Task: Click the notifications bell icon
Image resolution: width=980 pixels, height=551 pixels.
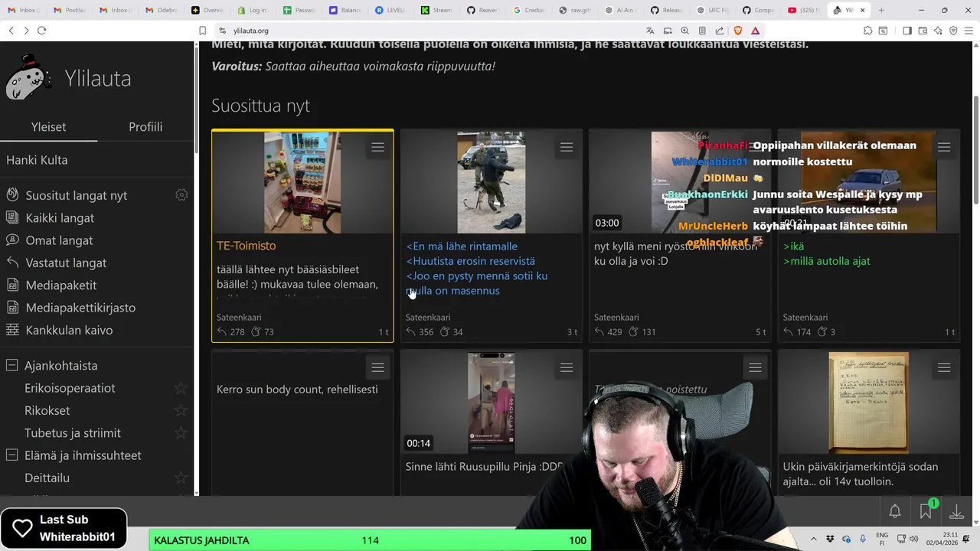Action: coord(894,511)
